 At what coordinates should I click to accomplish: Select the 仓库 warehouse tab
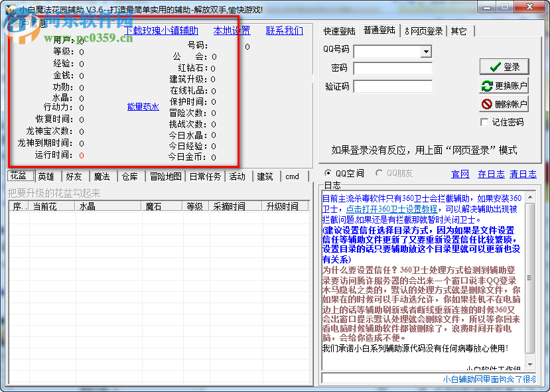[130, 176]
